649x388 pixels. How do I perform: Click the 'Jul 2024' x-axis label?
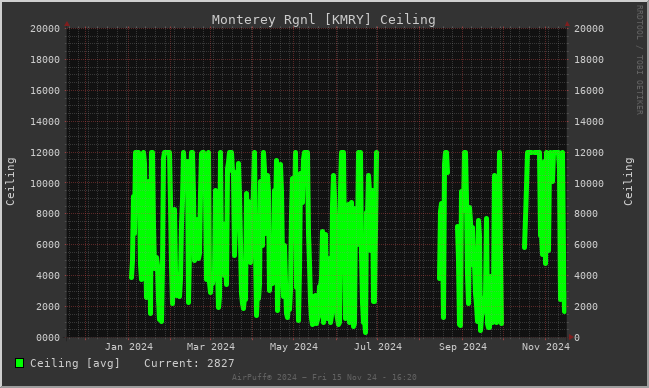(378, 347)
